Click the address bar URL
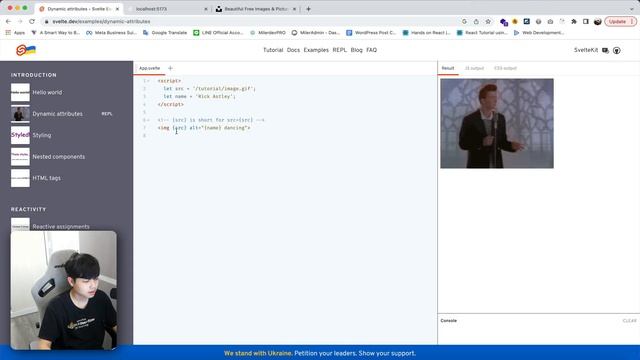640x360 pixels. point(101,21)
